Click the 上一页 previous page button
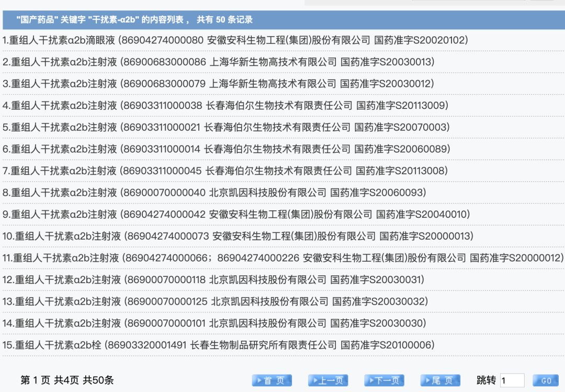 (328, 380)
